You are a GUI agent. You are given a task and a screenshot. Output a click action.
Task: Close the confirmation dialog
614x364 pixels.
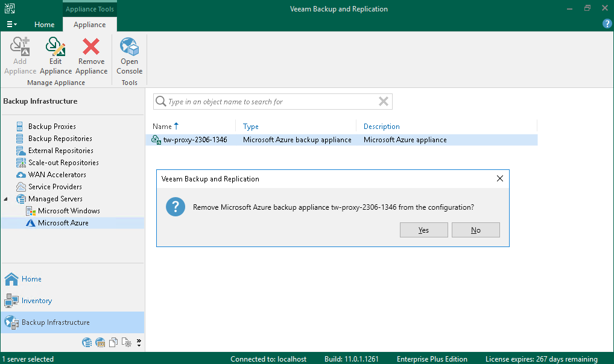[x=500, y=178]
